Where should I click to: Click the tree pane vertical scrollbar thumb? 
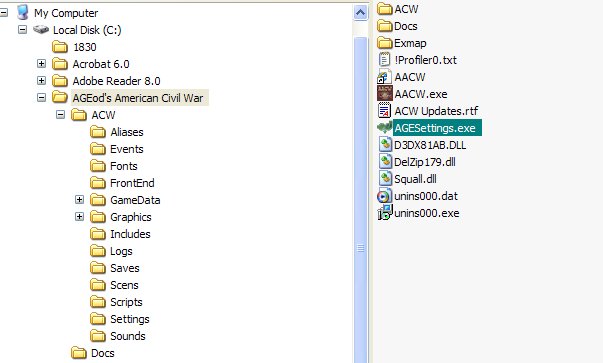(360, 200)
